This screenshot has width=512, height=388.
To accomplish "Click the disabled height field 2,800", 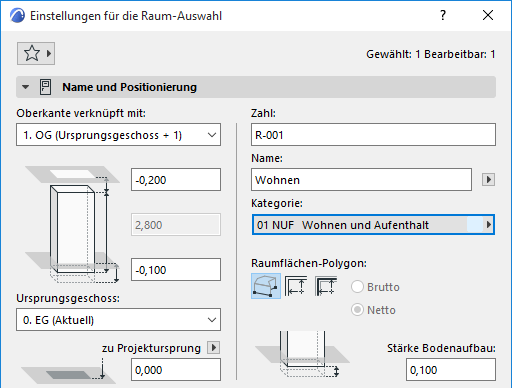I will tap(176, 225).
